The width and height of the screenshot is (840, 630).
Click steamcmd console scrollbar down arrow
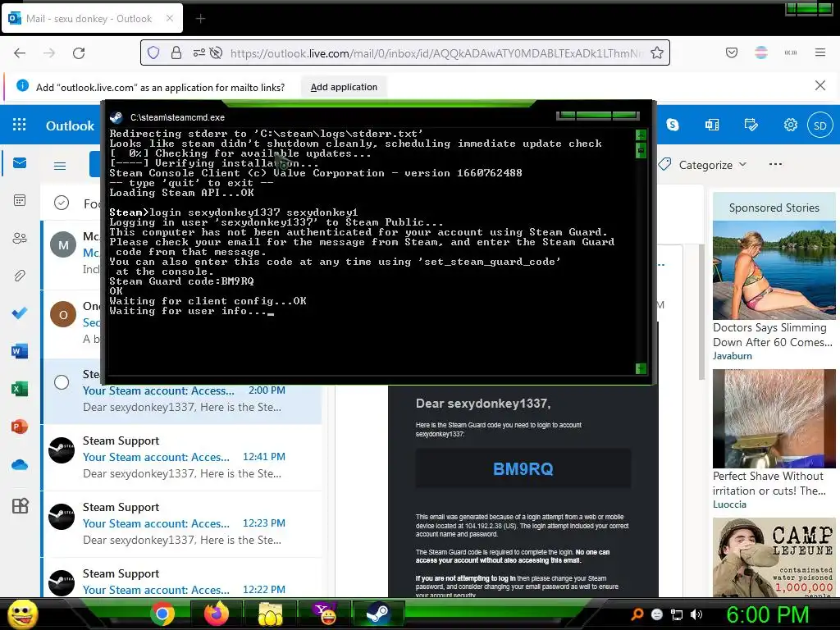[x=641, y=368]
